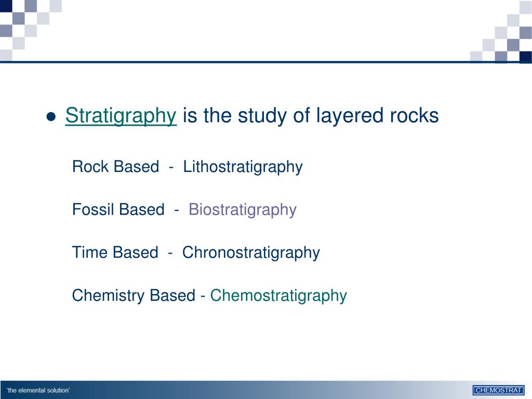The height and width of the screenshot is (399, 532).
Task: Click 'is the study of layered rocks'
Action: (311, 115)
